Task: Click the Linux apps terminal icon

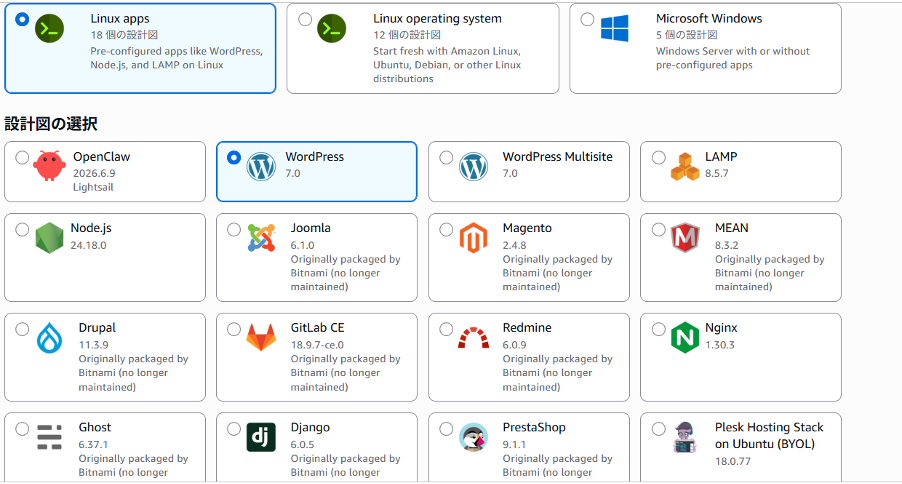Action: (49, 28)
